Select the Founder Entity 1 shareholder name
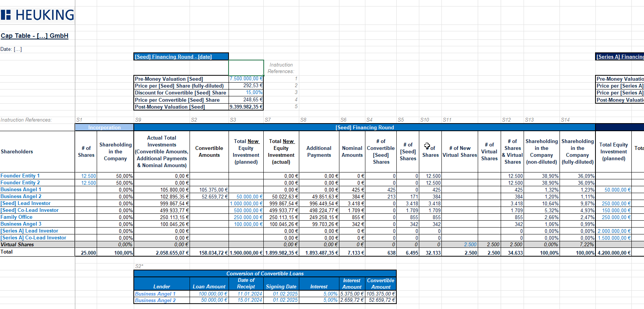This screenshot has width=644, height=309. coord(20,176)
